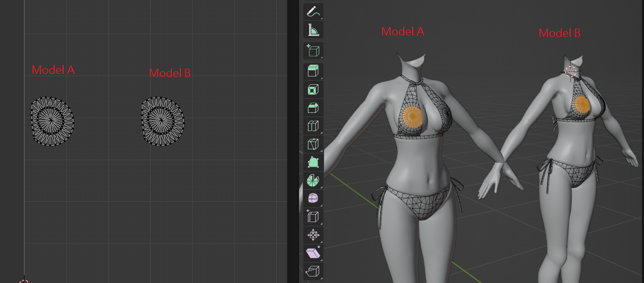Screen dimensions: 644x283
Task: Click orange selected faces on left model's top
Action: pyautogui.click(x=413, y=116)
